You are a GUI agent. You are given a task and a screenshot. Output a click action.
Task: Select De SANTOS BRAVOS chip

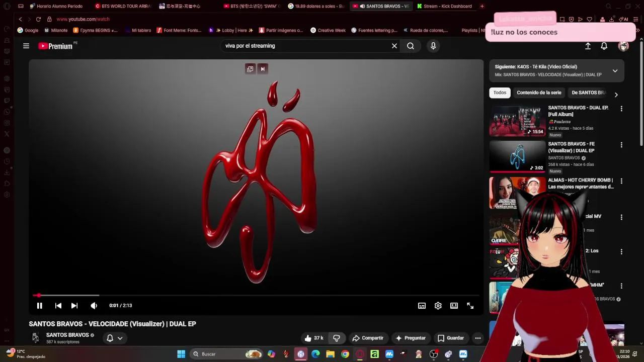click(589, 93)
